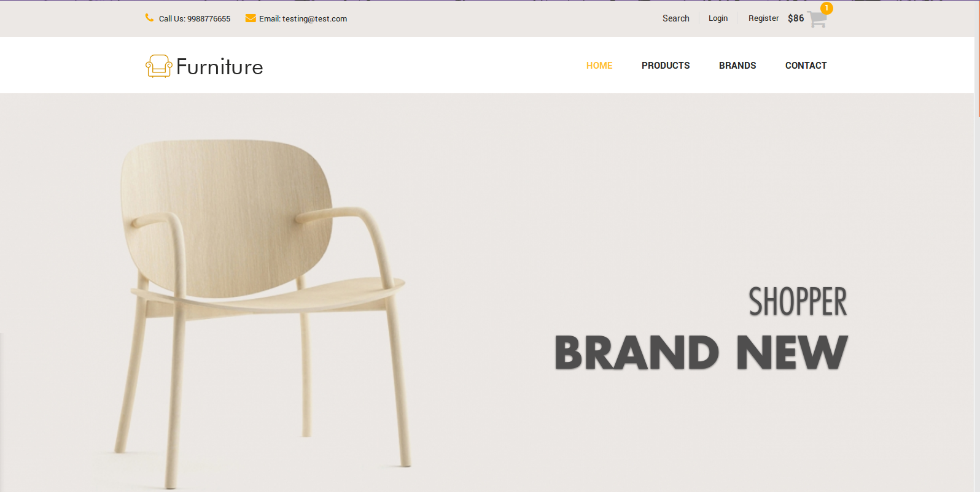The image size is (980, 492).
Task: Click the BRAND NEW banner text
Action: point(701,353)
